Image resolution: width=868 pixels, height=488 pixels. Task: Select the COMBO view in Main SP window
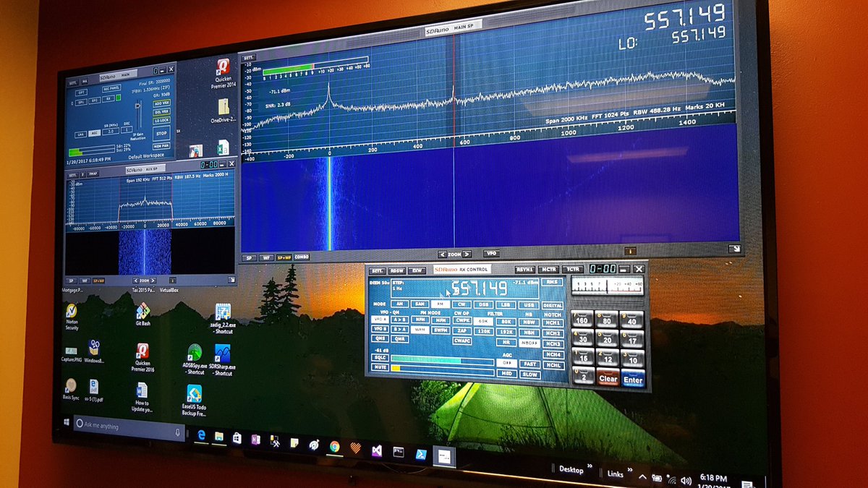tap(301, 257)
